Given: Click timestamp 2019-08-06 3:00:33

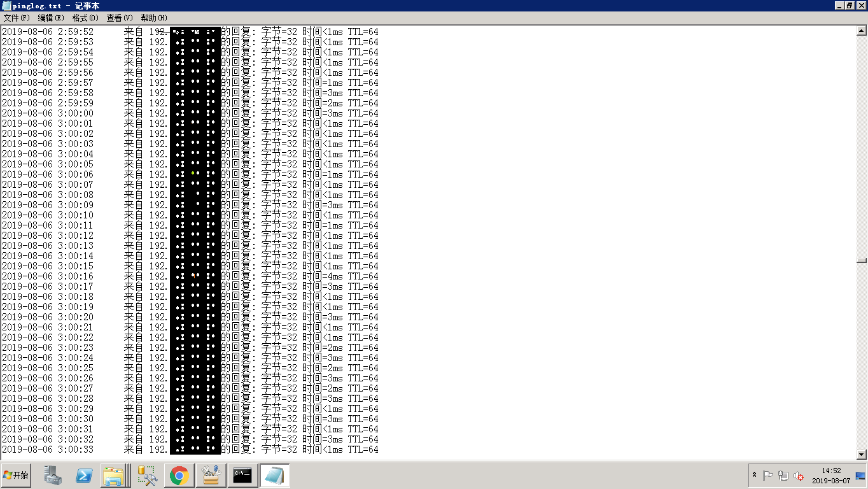Looking at the screenshot, I should [x=48, y=450].
